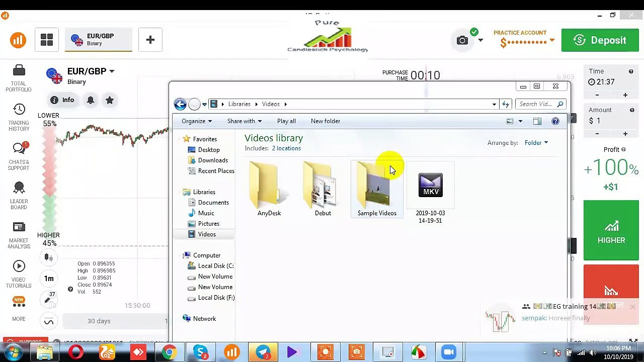Open Telegram from the taskbar
Screen dimensions: 644x362
[x=263, y=352]
